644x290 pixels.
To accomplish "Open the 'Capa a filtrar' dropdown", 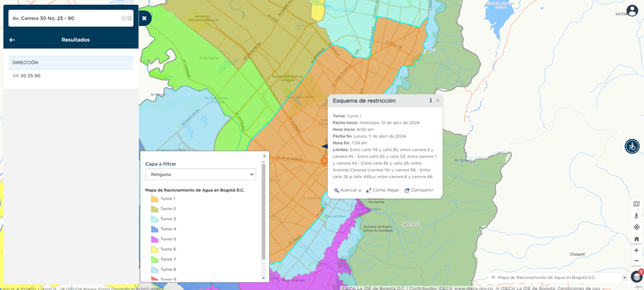I will (201, 174).
